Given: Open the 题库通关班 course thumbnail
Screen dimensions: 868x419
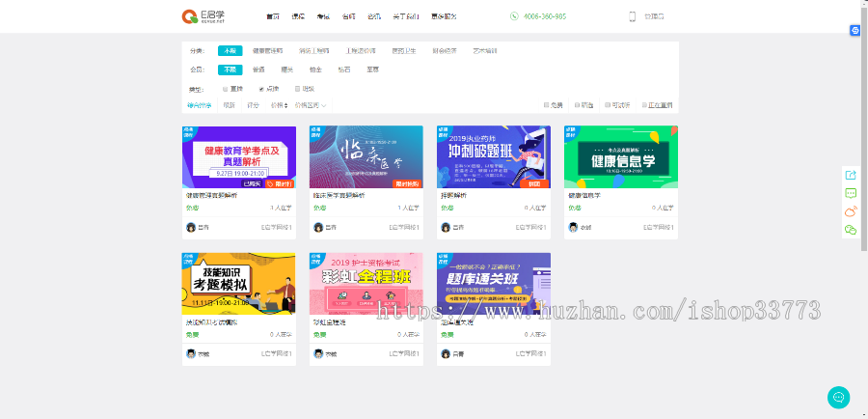Looking at the screenshot, I should (494, 284).
